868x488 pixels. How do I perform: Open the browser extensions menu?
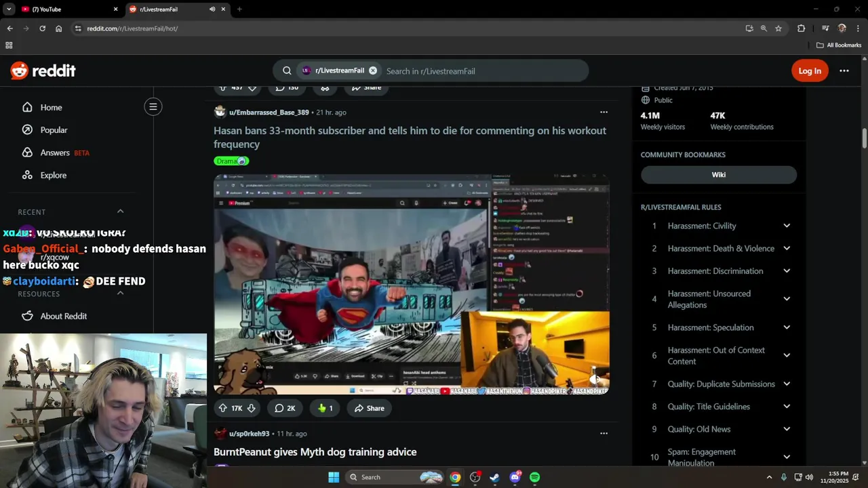801,28
